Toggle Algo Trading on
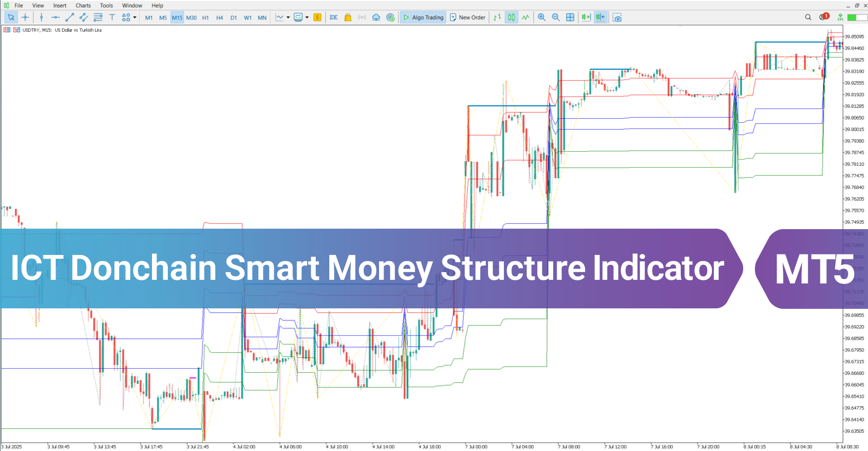Image resolution: width=868 pixels, height=451 pixels. point(423,18)
